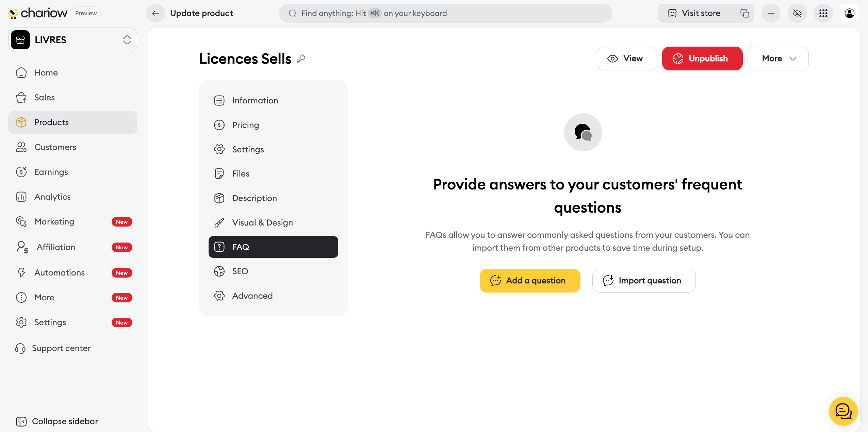Click the plus icon in top bar

pos(771,13)
